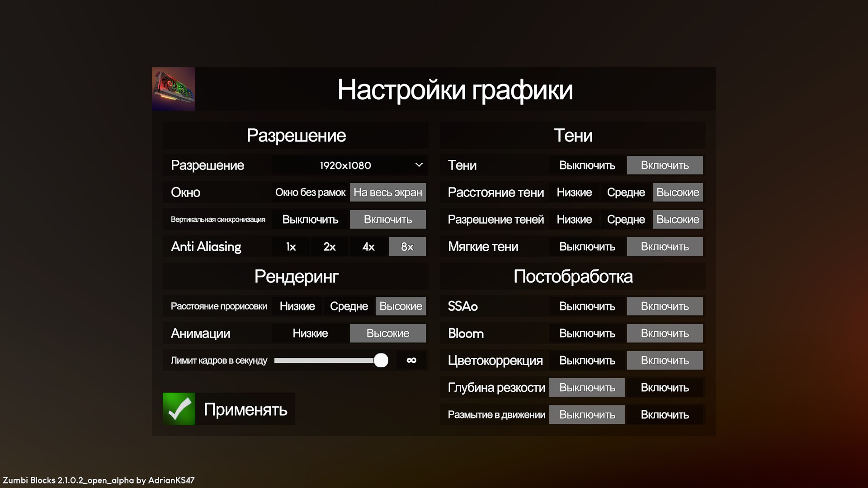Set Anti Aliasing to 8x

(407, 247)
